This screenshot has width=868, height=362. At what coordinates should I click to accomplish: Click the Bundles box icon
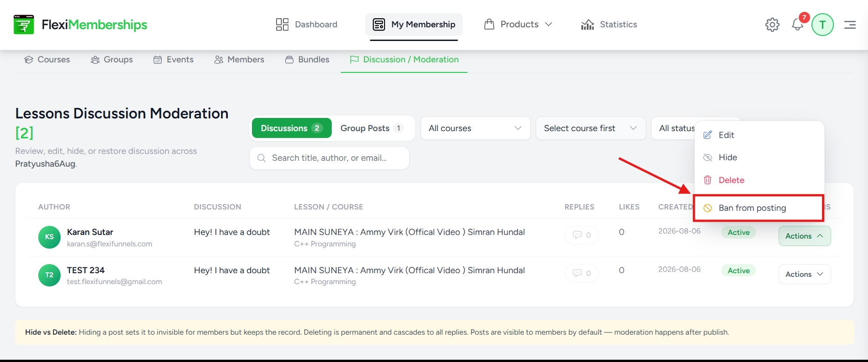tap(289, 60)
